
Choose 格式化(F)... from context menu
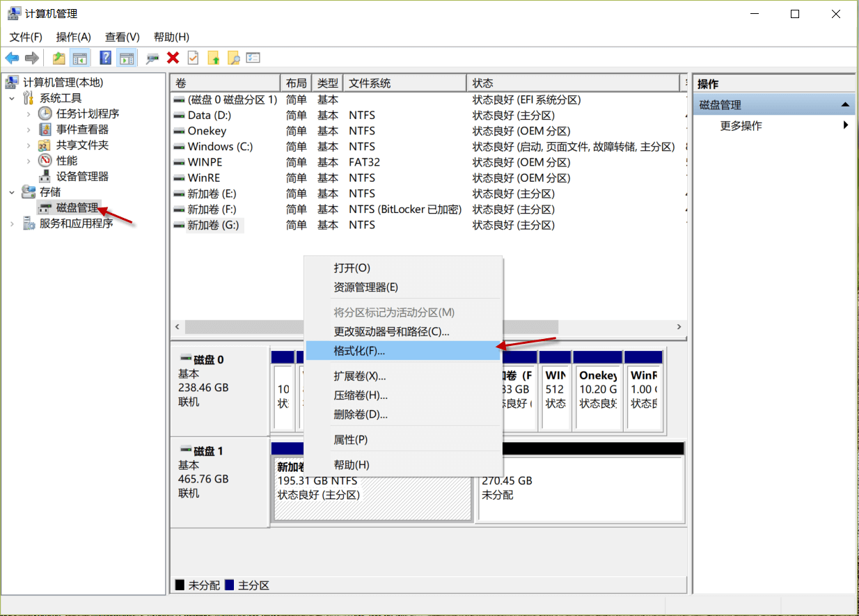403,351
